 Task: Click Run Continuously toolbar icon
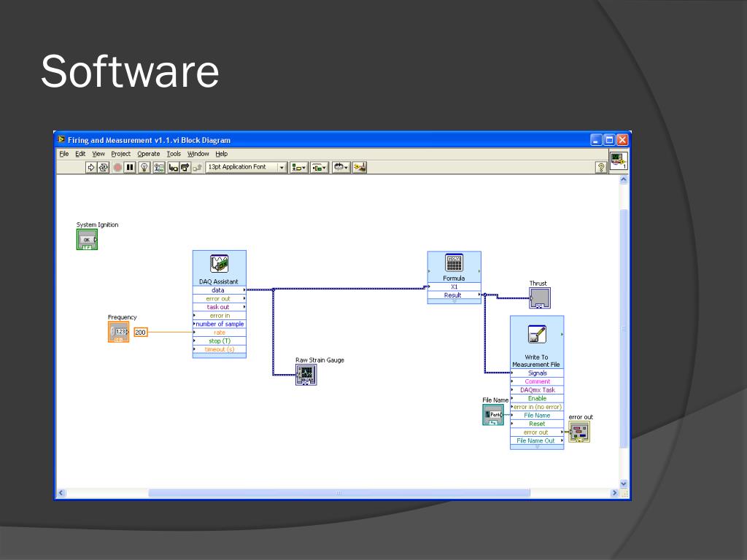tap(104, 167)
